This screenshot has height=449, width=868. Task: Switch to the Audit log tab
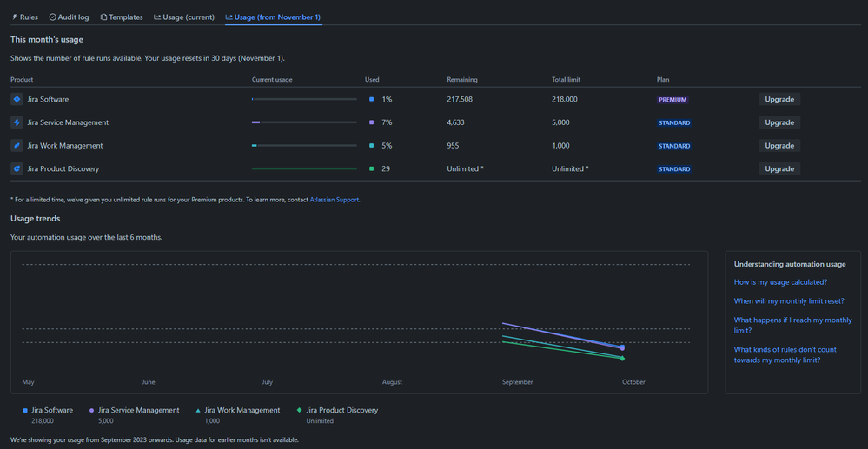tap(70, 17)
